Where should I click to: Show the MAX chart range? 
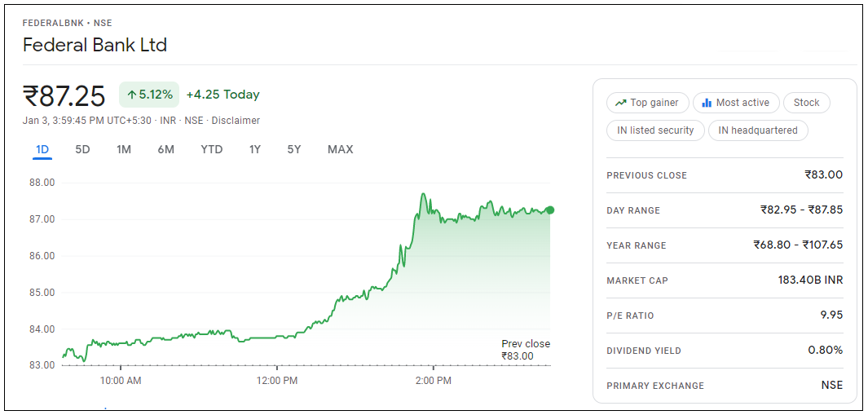(341, 149)
